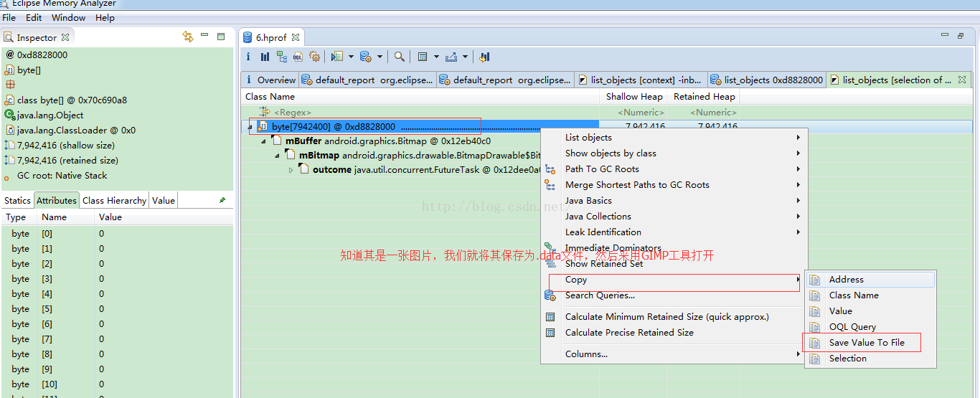Expand the Query Browser dropdown arrow
980x398 pixels.
[380, 57]
